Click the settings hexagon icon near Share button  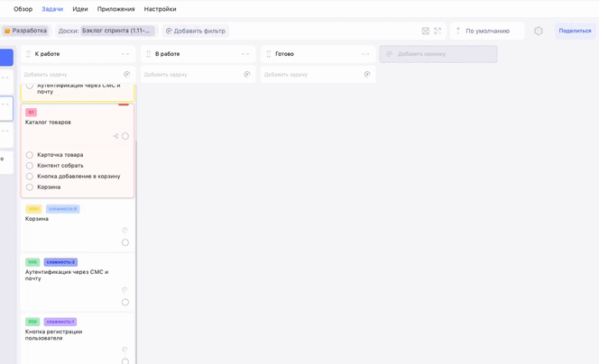click(x=539, y=31)
